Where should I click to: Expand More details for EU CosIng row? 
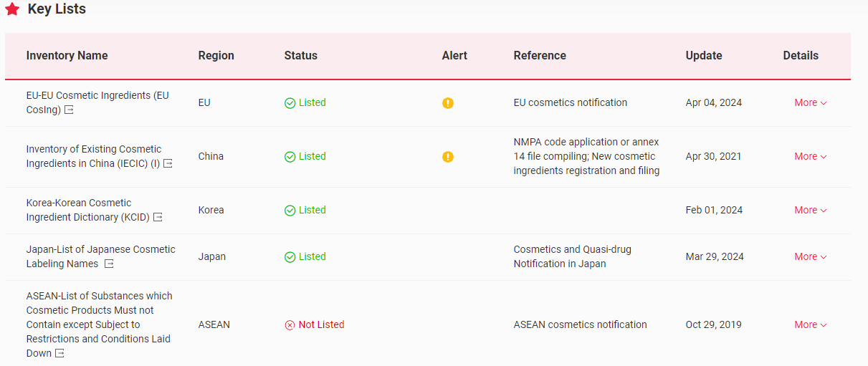point(810,103)
